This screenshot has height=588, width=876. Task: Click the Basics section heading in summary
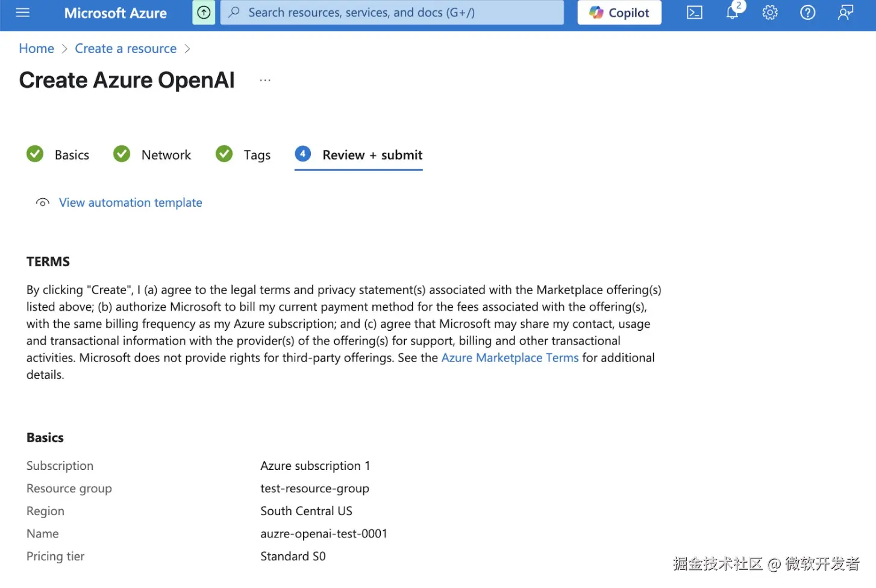coord(45,437)
